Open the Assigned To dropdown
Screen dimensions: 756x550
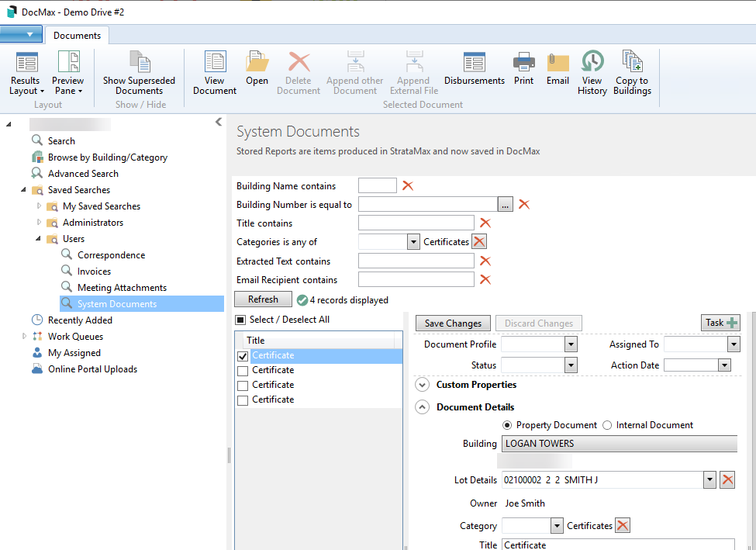734,344
